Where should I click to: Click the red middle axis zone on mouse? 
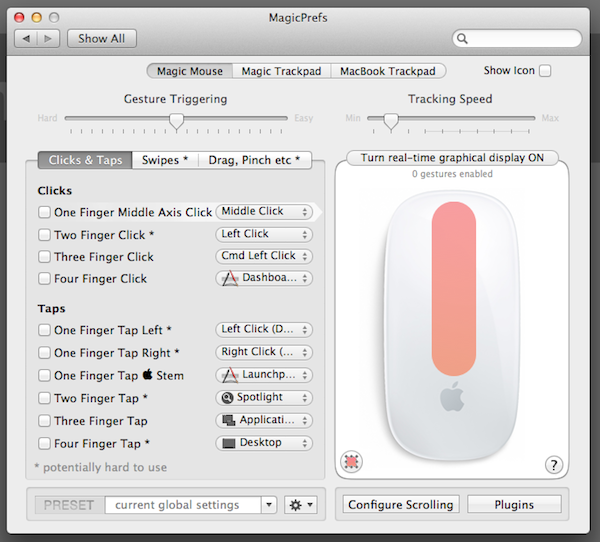(454, 289)
